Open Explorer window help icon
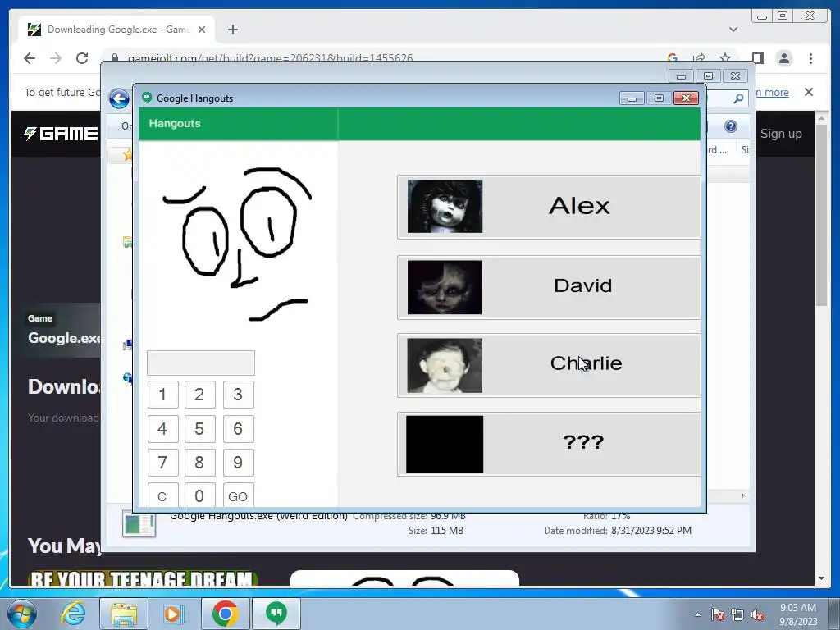 731,126
